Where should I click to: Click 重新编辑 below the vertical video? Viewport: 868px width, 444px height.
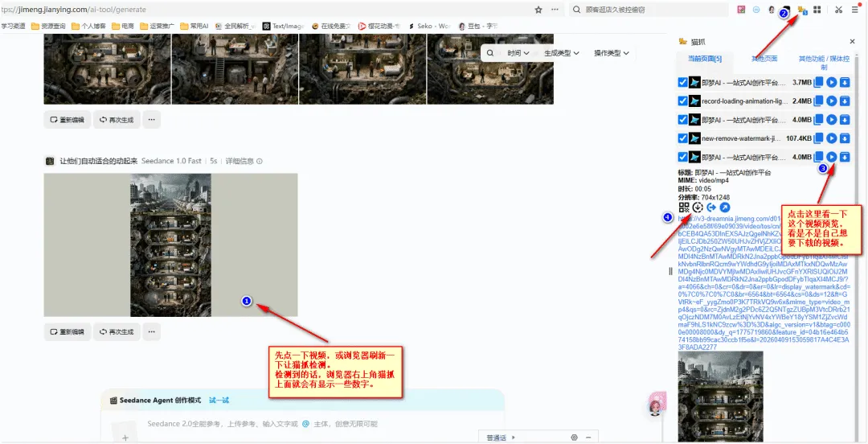click(67, 332)
